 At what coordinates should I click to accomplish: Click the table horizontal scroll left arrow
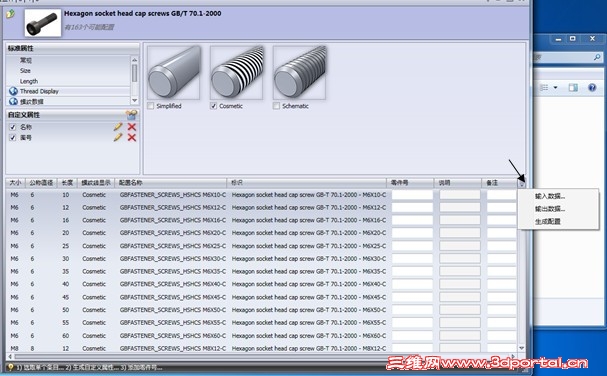point(10,356)
